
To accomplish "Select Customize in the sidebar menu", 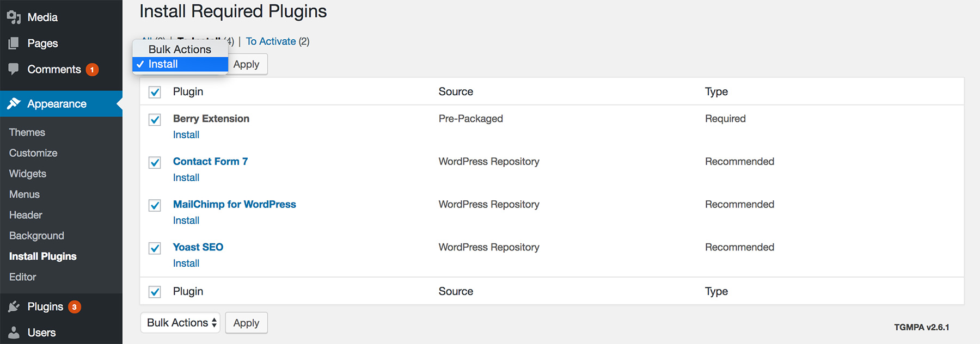I will click(x=33, y=152).
